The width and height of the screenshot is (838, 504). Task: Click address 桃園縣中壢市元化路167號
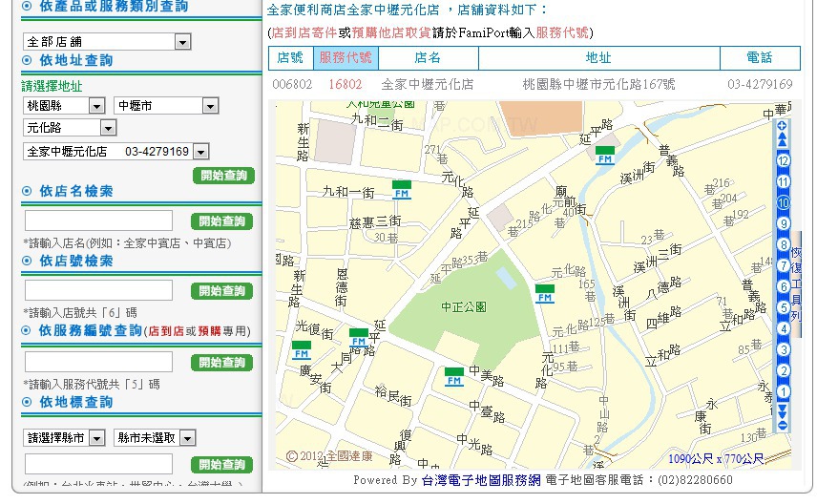tap(598, 84)
